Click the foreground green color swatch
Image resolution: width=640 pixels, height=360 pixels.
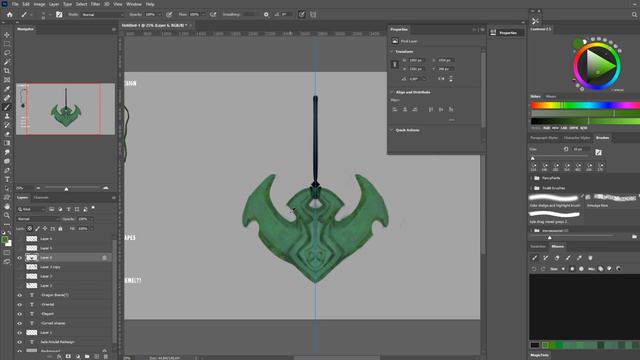point(5,240)
